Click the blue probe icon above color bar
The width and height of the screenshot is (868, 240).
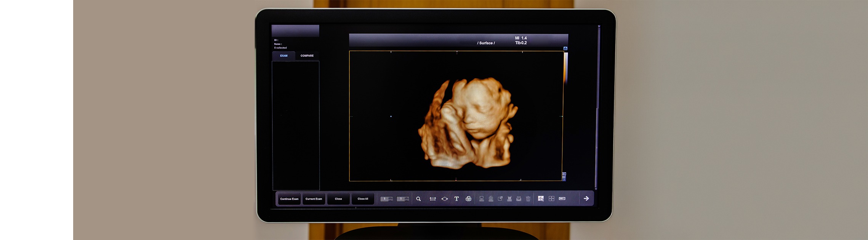click(565, 48)
